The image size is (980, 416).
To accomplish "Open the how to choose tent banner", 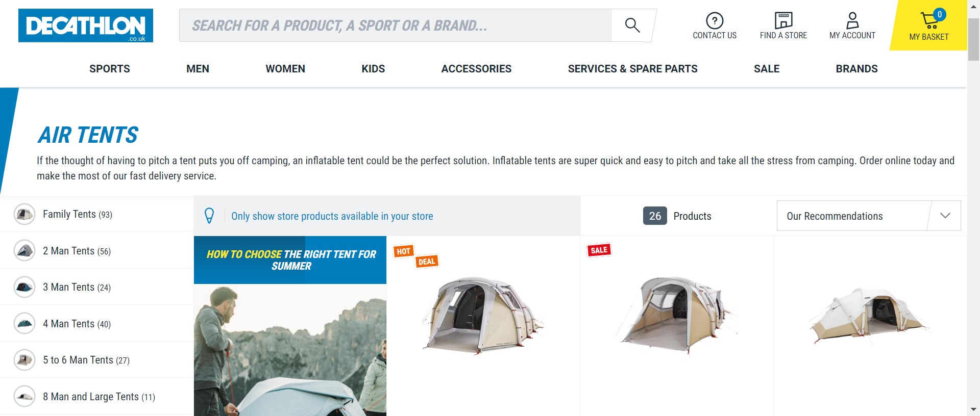I will (290, 260).
